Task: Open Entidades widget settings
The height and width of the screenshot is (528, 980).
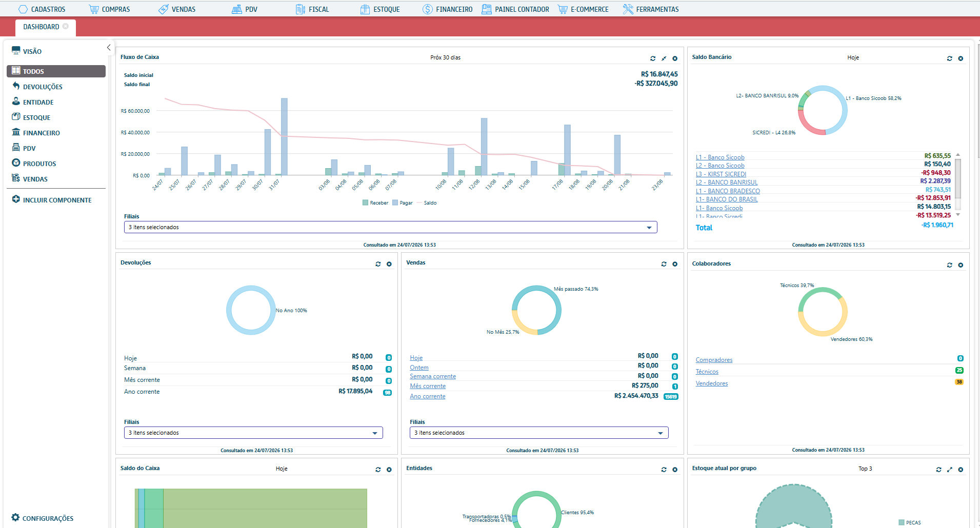Action: [675, 470]
